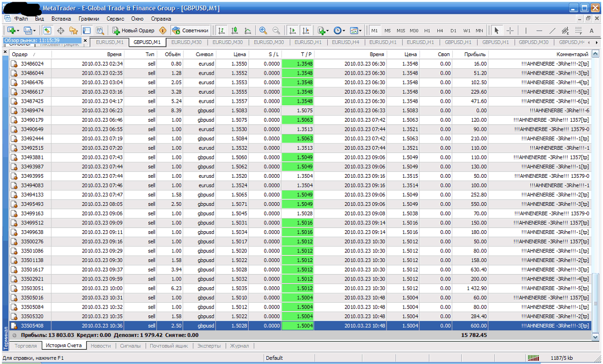Select the crosshair tool
The height and width of the screenshot is (364, 603).
510,30
